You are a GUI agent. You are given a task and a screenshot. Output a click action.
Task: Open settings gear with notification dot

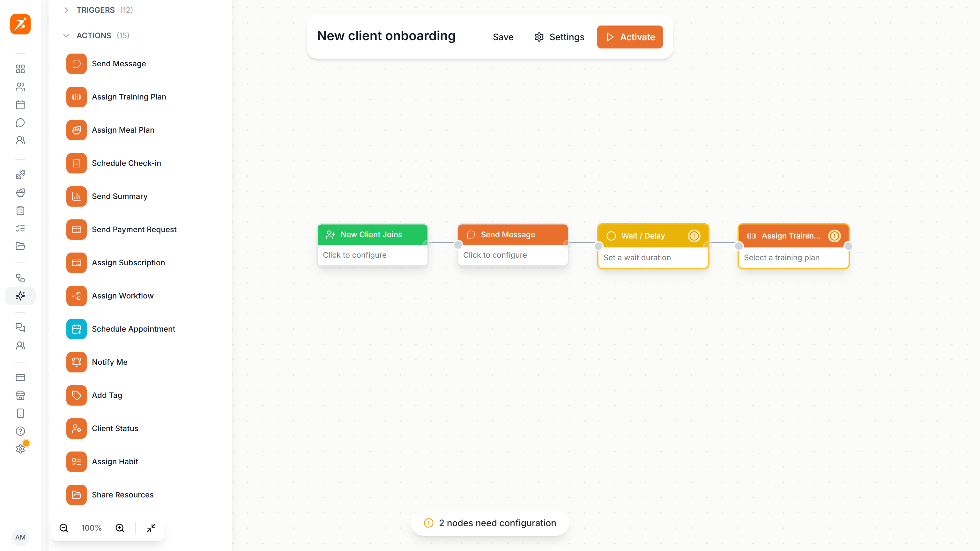[20, 449]
